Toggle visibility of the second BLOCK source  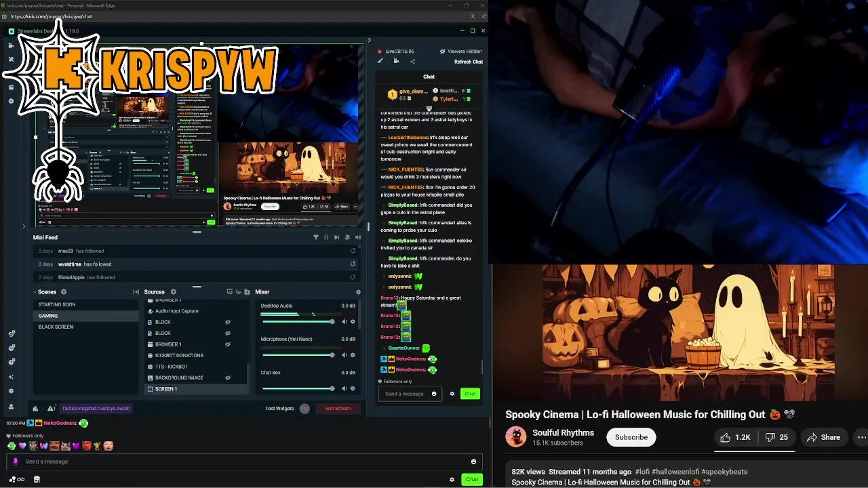228,333
